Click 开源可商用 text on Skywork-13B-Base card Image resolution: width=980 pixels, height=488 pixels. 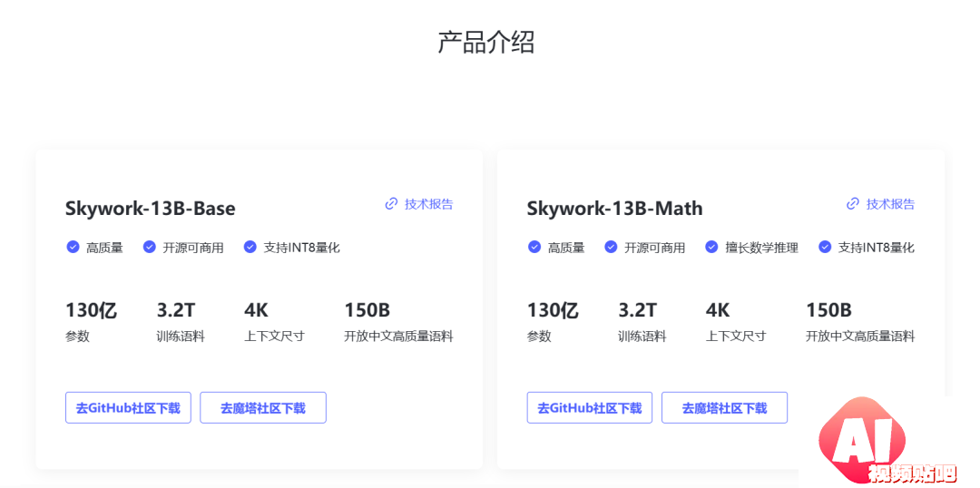click(193, 248)
